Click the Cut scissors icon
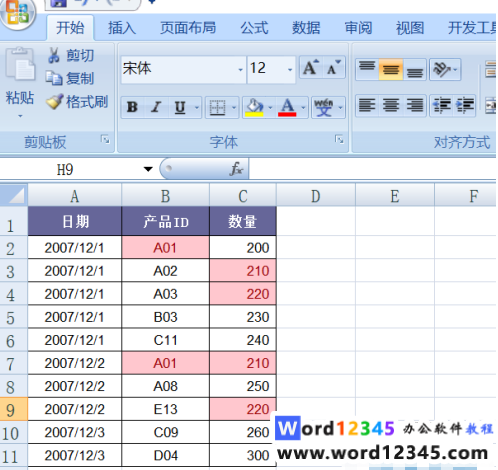Image resolution: width=498 pixels, height=470 pixels. [x=53, y=55]
